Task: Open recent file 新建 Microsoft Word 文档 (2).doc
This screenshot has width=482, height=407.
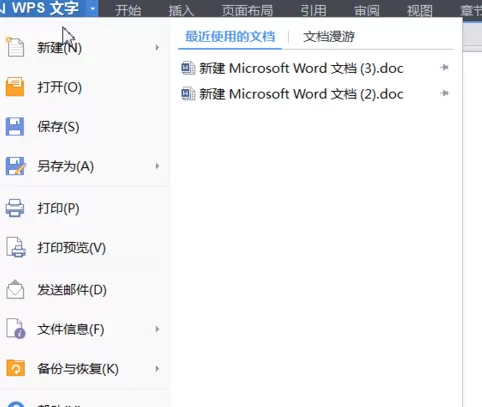Action: tap(301, 94)
